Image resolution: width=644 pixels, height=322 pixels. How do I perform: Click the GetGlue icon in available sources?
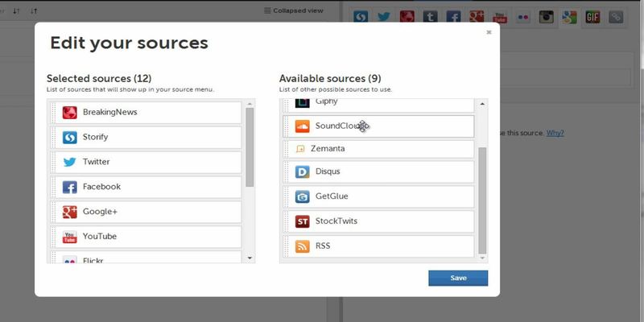point(302,196)
